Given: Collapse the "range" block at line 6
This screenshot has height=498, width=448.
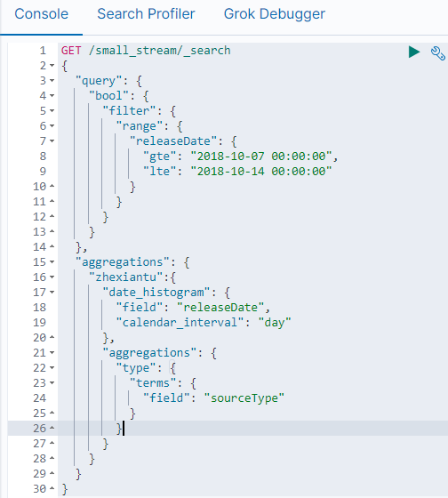Looking at the screenshot, I should click(52, 126).
